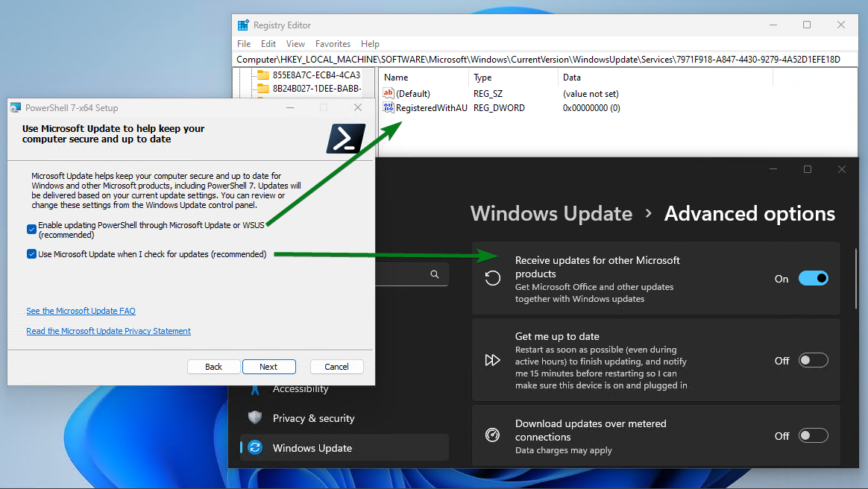
Task: Open the Favorites menu in Registry Editor
Action: 333,44
